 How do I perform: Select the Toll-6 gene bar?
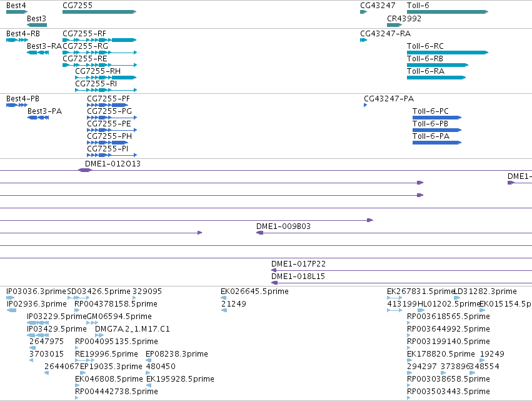448,12
